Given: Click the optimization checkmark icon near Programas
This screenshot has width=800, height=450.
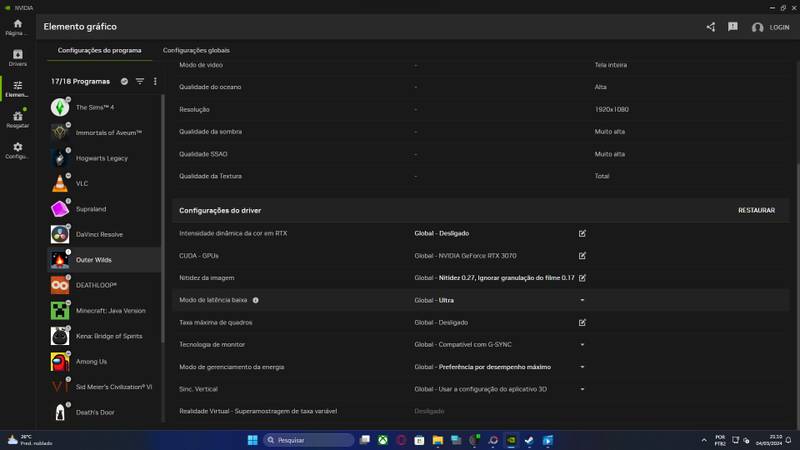Looking at the screenshot, I should [x=124, y=81].
